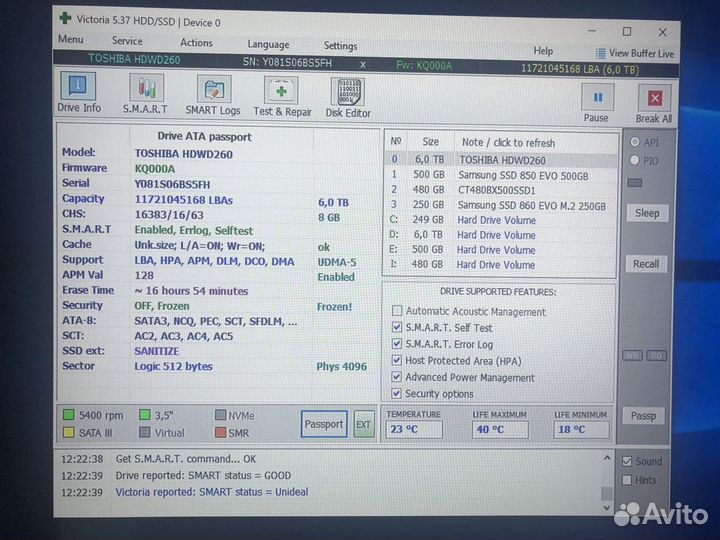Open SMART Logs from toolbar

pyautogui.click(x=213, y=96)
